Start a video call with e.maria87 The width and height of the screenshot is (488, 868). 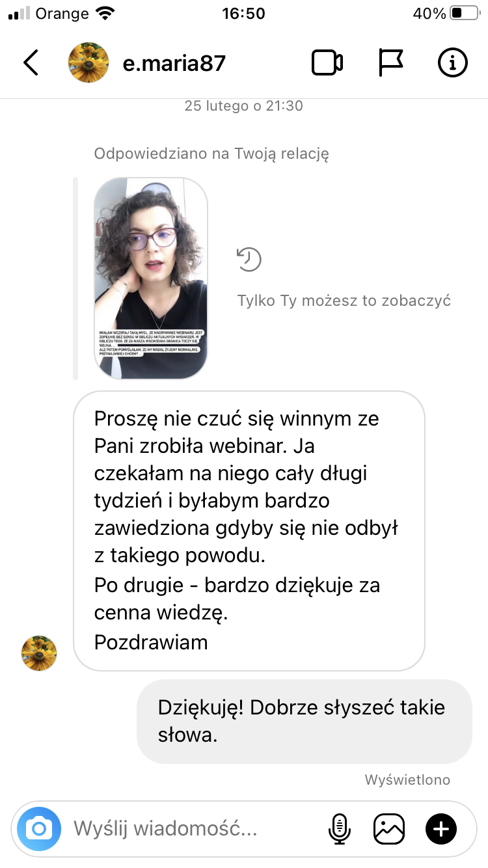327,63
